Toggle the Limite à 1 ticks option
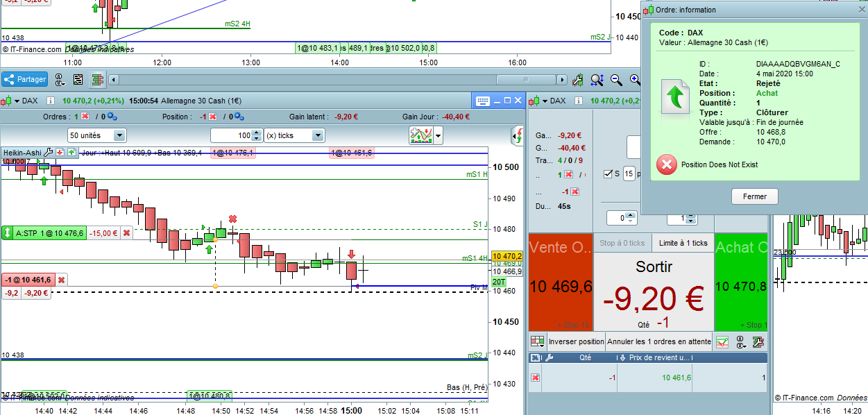868x415 pixels. click(683, 243)
